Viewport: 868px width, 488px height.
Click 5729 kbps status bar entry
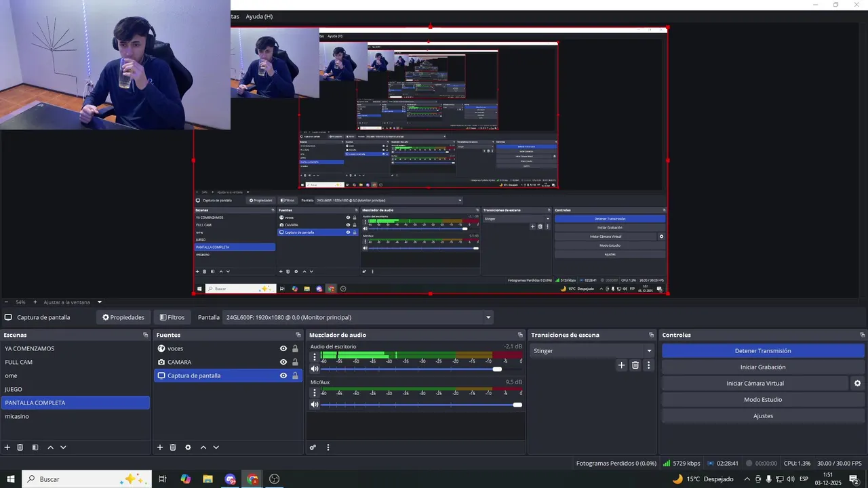(x=682, y=464)
